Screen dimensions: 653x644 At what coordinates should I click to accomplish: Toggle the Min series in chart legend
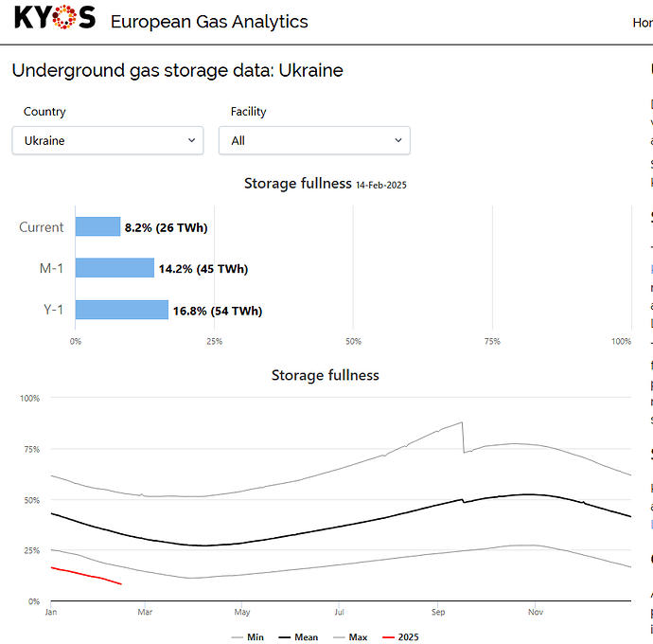248,637
